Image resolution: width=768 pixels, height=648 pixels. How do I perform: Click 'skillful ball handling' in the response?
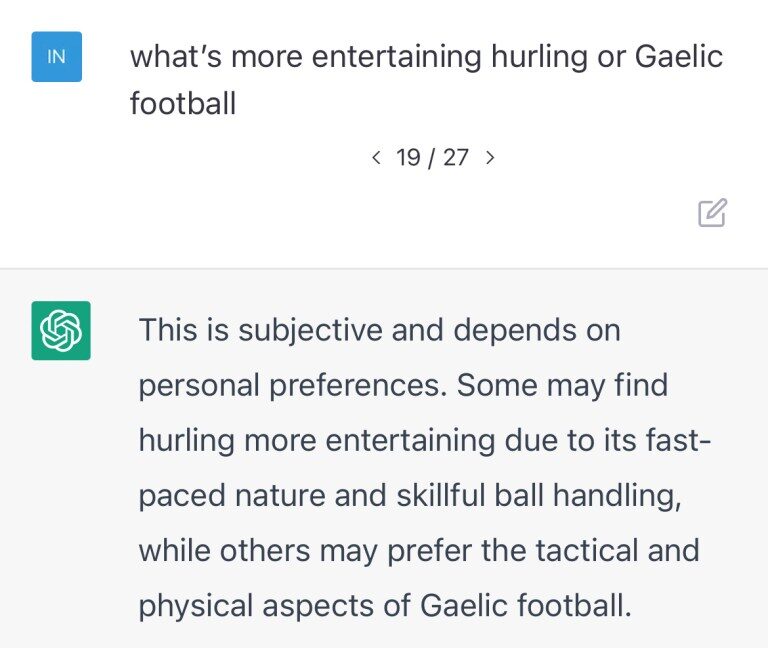pos(539,496)
